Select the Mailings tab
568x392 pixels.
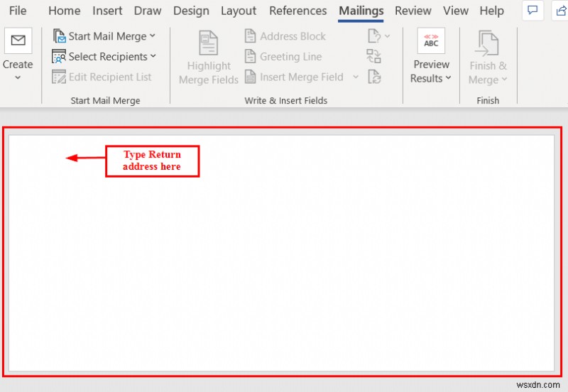coord(361,11)
